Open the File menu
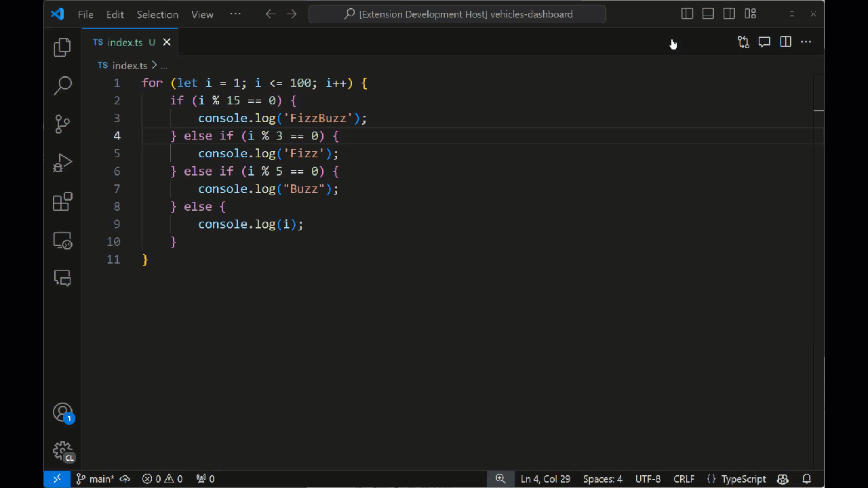The width and height of the screenshot is (868, 488). click(x=85, y=14)
